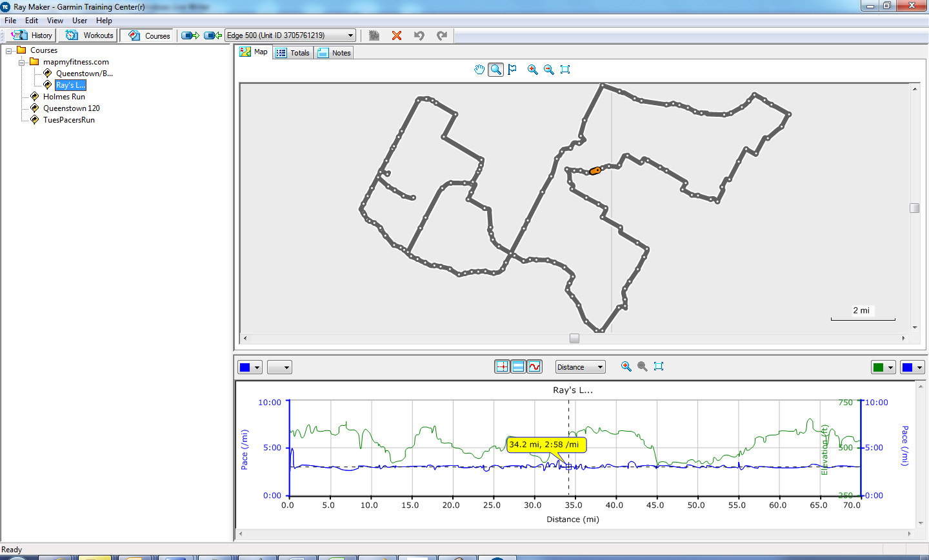Click the Distance (mi) axis label
This screenshot has width=929, height=560.
pyautogui.click(x=573, y=519)
